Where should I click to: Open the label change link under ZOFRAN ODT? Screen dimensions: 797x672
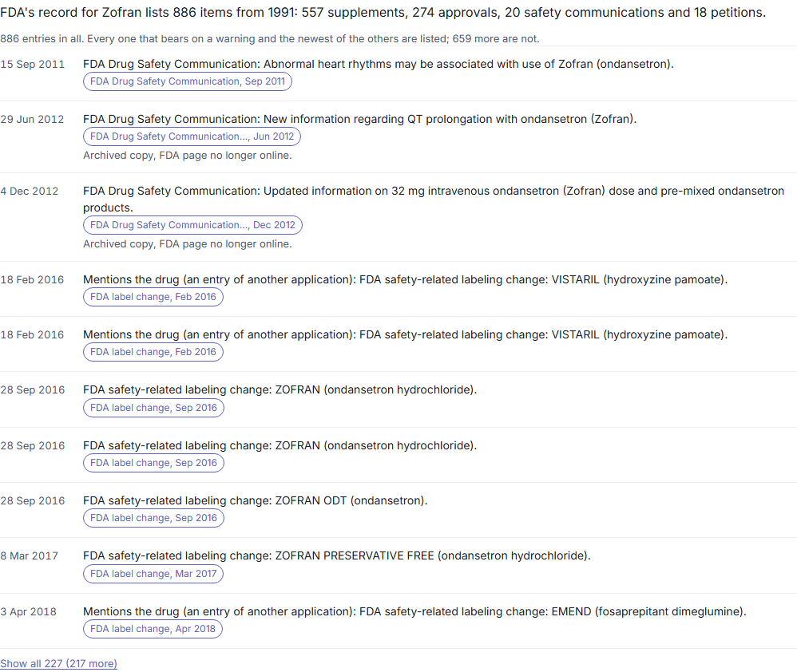(x=153, y=518)
